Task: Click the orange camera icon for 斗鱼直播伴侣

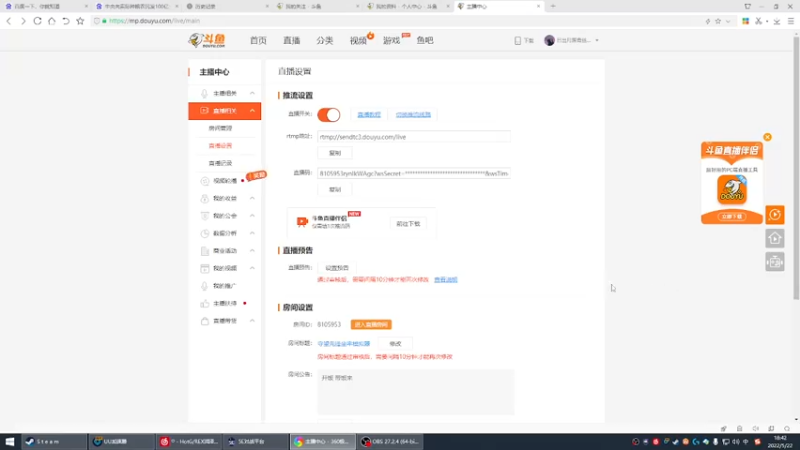Action: (x=302, y=221)
